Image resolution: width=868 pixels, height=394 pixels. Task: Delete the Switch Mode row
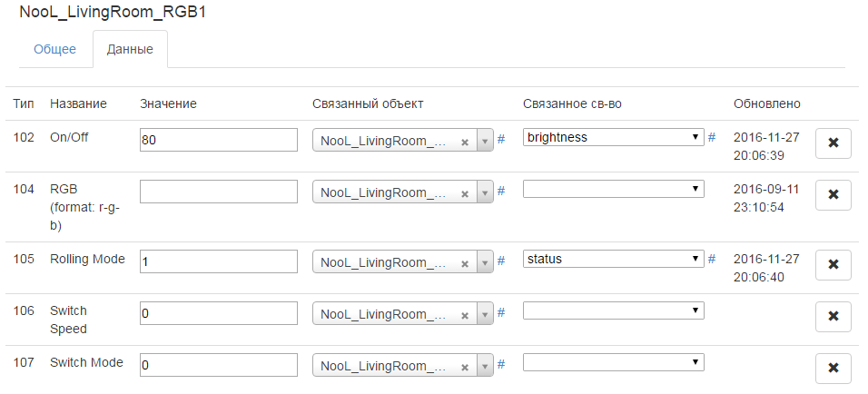(833, 368)
